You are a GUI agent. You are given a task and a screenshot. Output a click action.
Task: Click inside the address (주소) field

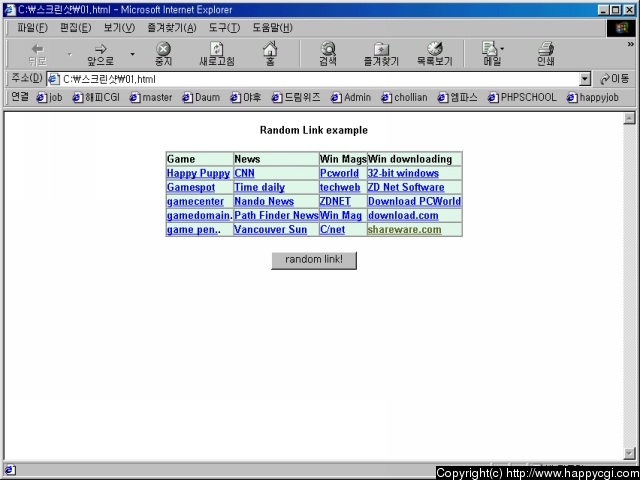point(318,79)
